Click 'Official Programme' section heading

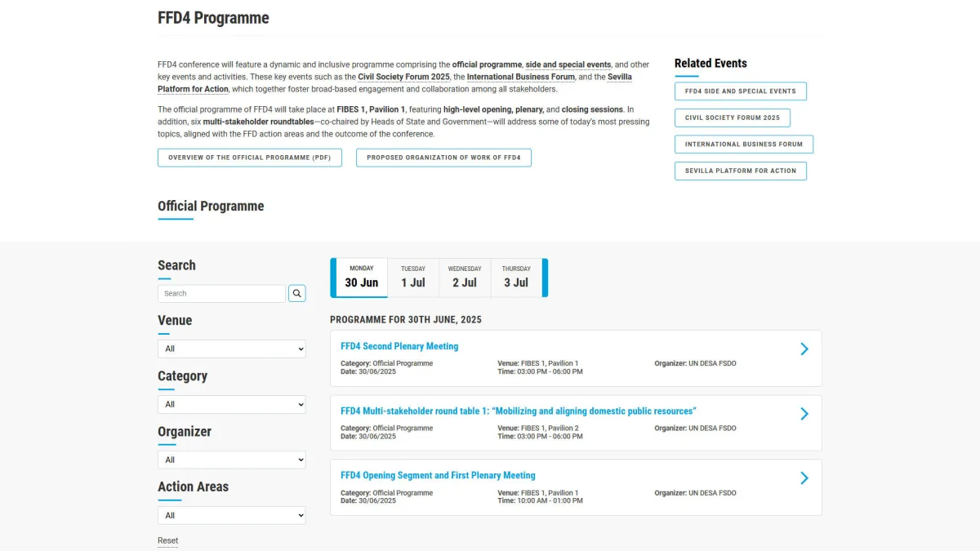211,207
